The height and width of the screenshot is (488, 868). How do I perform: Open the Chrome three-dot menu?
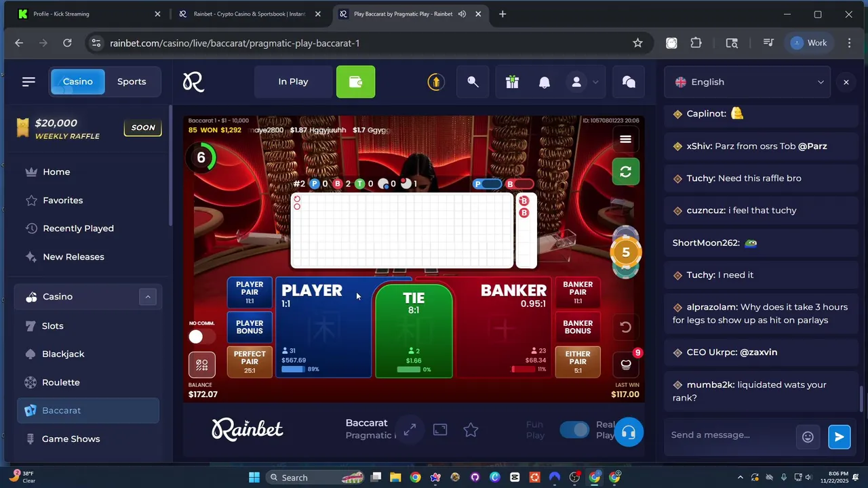click(849, 43)
